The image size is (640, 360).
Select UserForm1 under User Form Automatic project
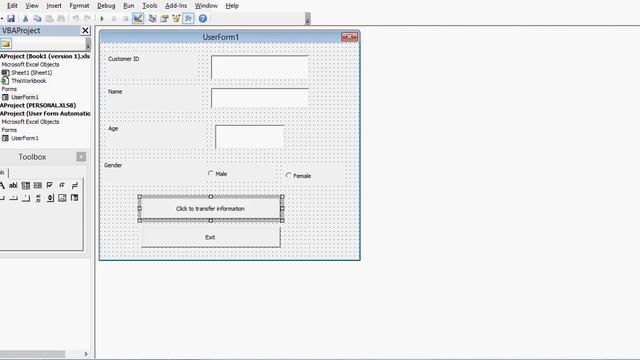tap(20, 138)
